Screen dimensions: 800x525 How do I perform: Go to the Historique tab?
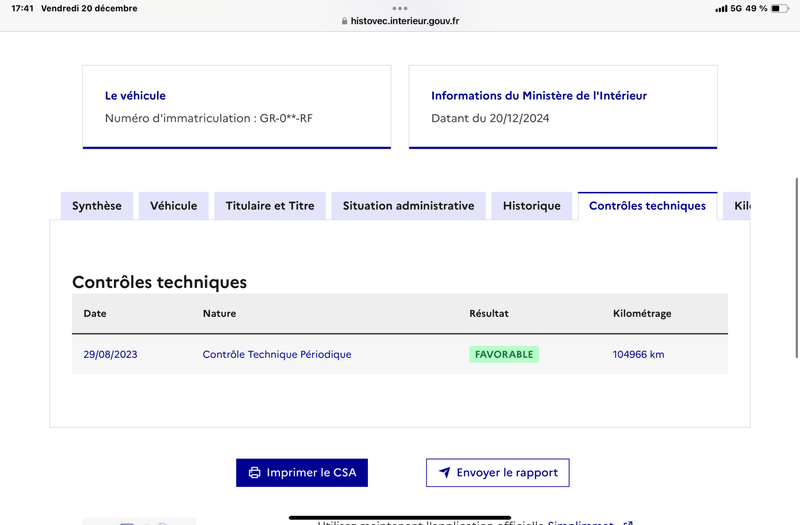pos(532,206)
